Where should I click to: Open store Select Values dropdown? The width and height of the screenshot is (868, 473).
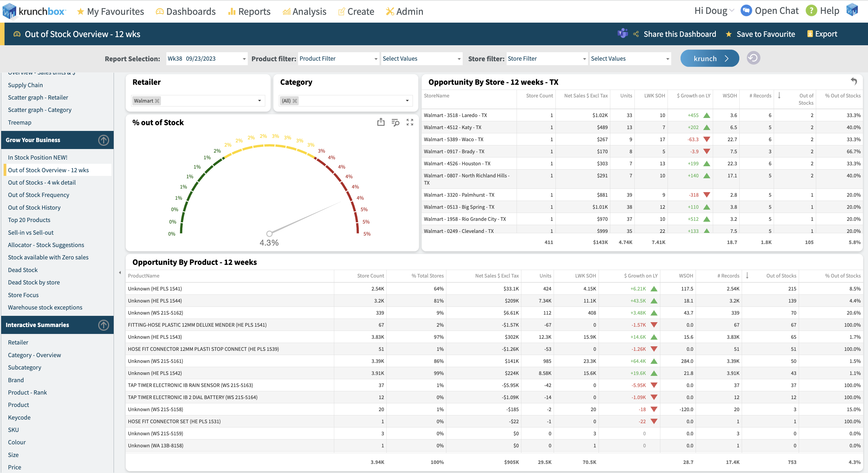point(630,59)
